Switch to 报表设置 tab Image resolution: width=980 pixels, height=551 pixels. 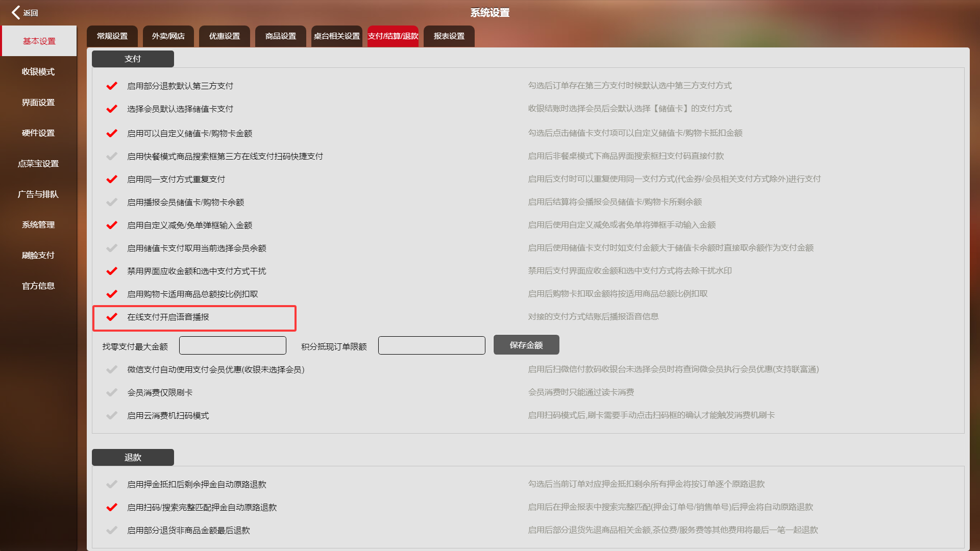449,36
